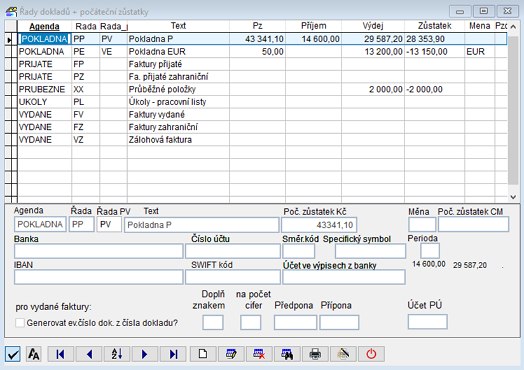Click the A-Z sort icon

click(x=117, y=354)
